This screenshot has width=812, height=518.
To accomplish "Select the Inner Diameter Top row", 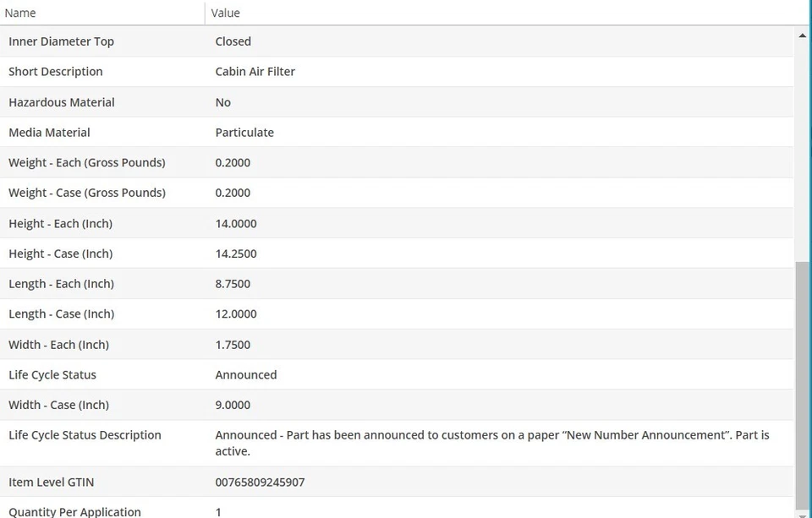I will [x=61, y=41].
